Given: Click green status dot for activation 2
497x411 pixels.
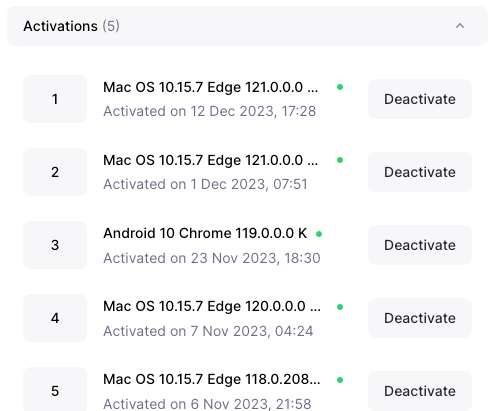Looking at the screenshot, I should point(340,160).
